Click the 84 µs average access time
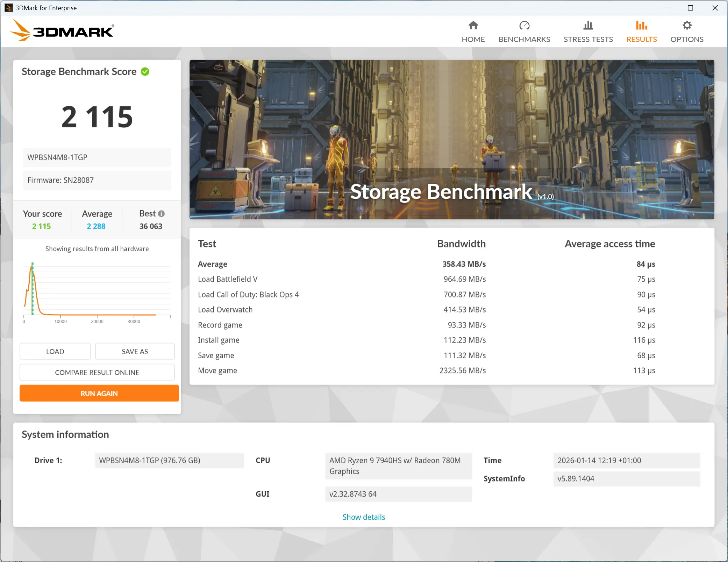Image resolution: width=728 pixels, height=562 pixels. tap(646, 264)
